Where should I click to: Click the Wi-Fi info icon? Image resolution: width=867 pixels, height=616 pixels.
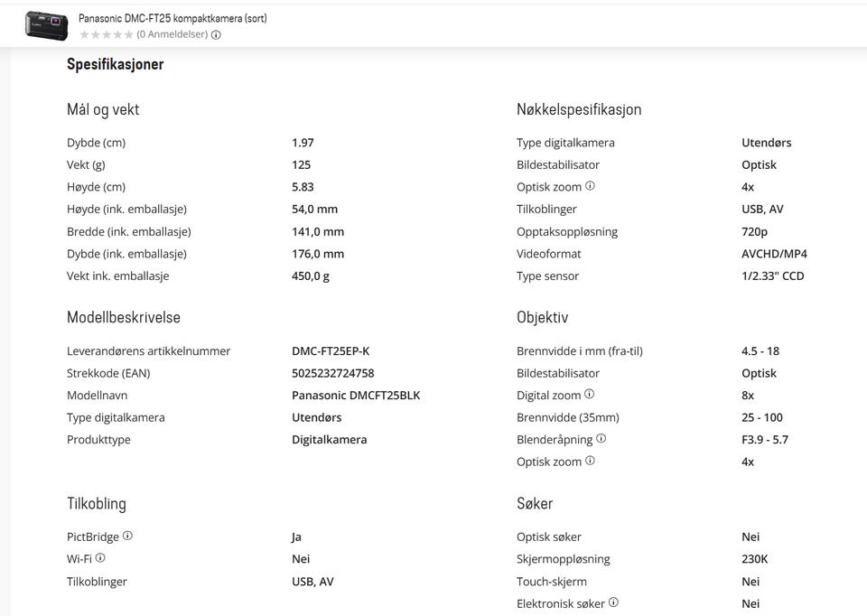(100, 558)
